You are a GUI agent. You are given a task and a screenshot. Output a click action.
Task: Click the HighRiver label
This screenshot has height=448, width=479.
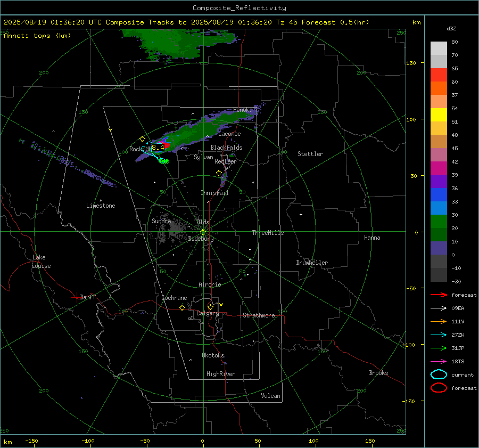tap(221, 374)
